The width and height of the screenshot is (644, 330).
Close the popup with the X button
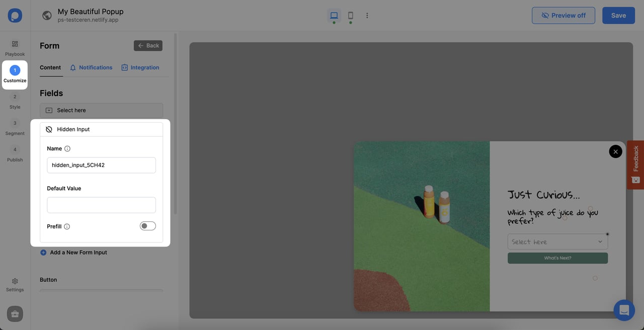615,151
